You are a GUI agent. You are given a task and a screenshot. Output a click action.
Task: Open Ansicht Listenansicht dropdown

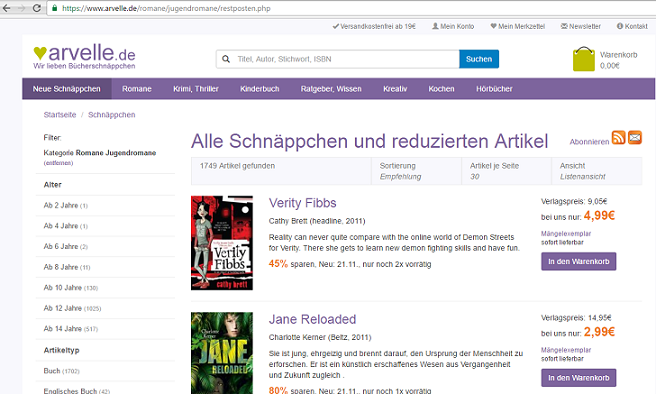pos(597,171)
